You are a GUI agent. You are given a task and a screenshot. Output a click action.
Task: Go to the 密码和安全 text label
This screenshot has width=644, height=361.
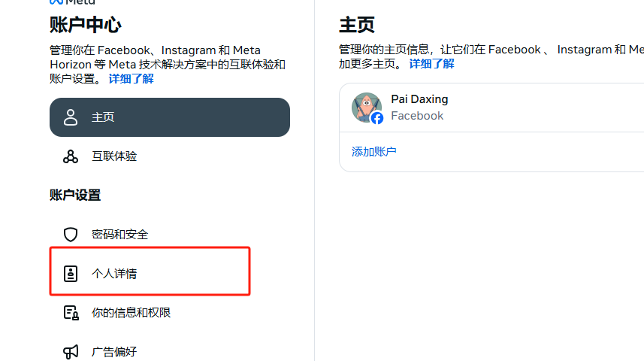coord(120,235)
